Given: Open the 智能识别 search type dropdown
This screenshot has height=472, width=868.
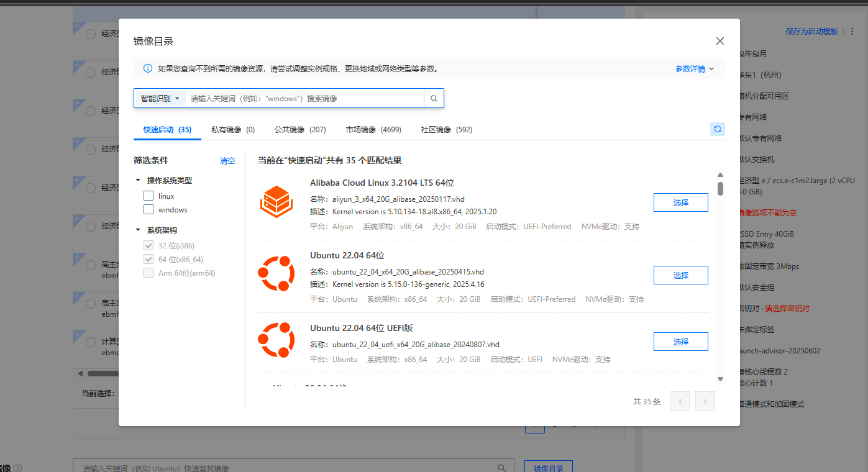Looking at the screenshot, I should coord(160,98).
